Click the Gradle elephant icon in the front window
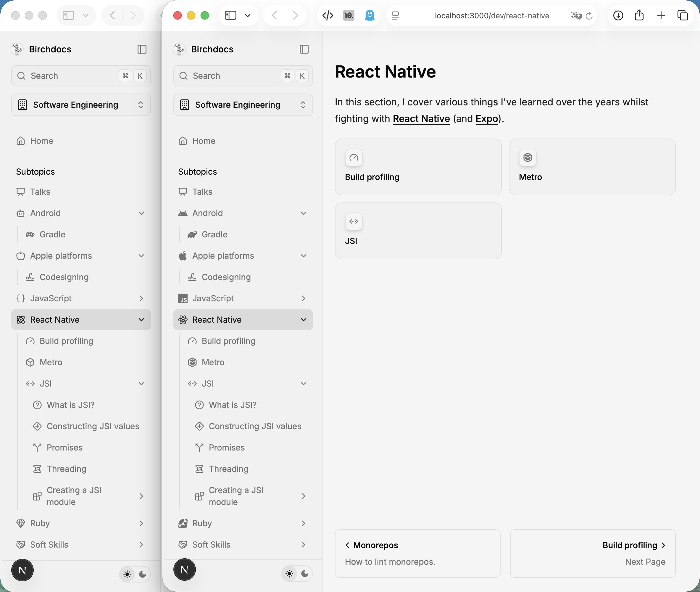Screen dimensions: 700x592 tap(192, 235)
